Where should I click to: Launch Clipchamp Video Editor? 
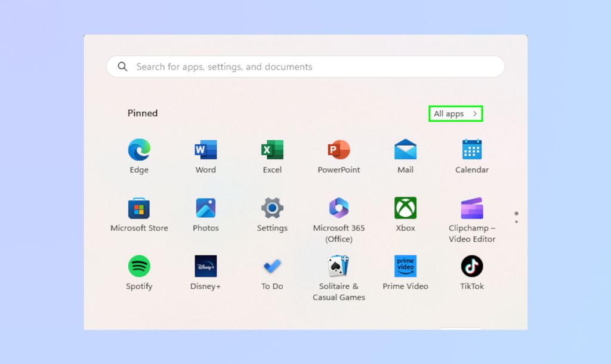tap(471, 209)
